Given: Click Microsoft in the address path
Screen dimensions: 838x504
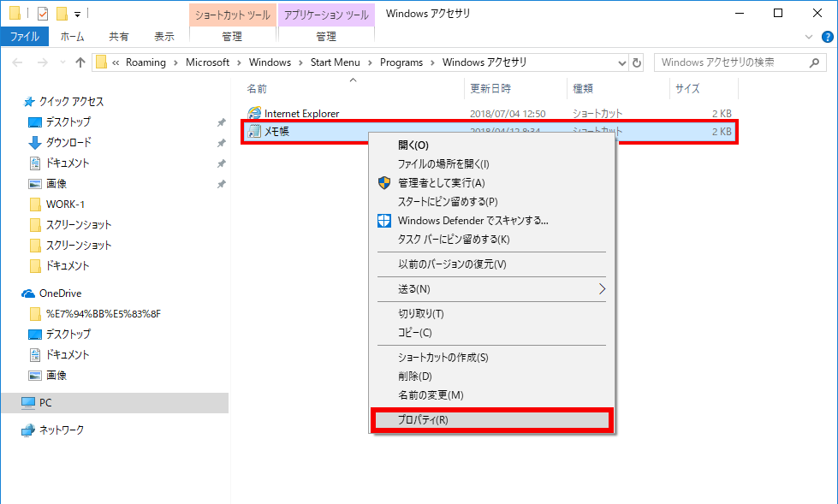Looking at the screenshot, I should (x=207, y=62).
